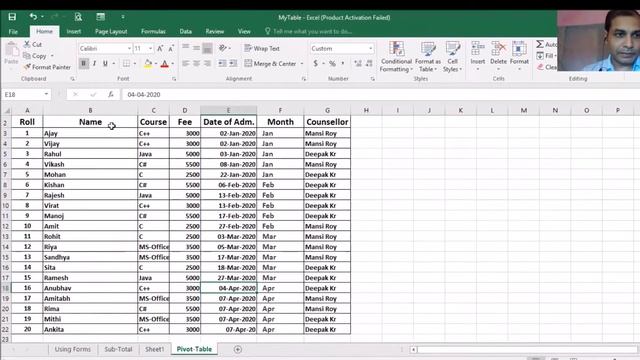The image size is (640, 360).
Task: Click the Copy icon
Action: 27,56
